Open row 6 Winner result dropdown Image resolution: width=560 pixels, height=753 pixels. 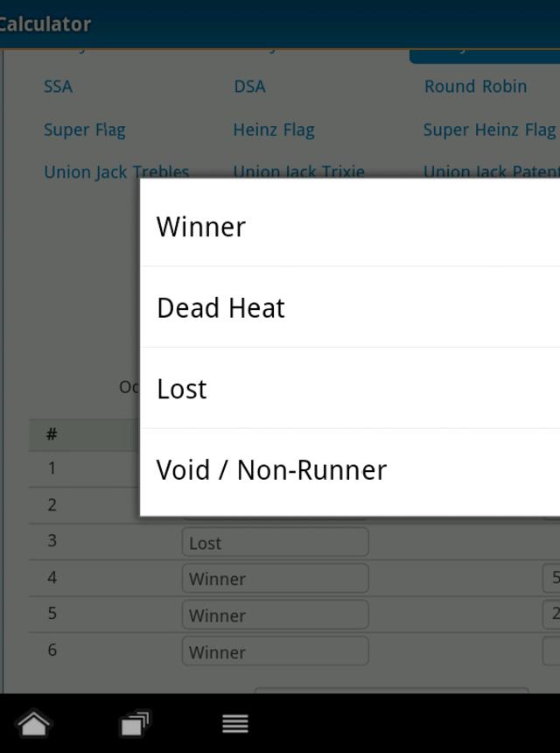click(275, 651)
